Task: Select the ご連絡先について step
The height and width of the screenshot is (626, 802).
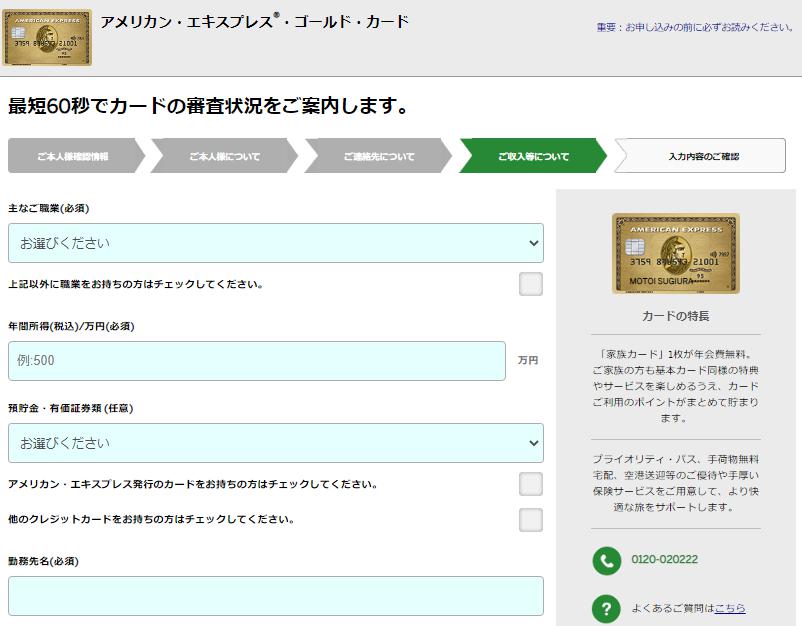Action: pyautogui.click(x=378, y=157)
